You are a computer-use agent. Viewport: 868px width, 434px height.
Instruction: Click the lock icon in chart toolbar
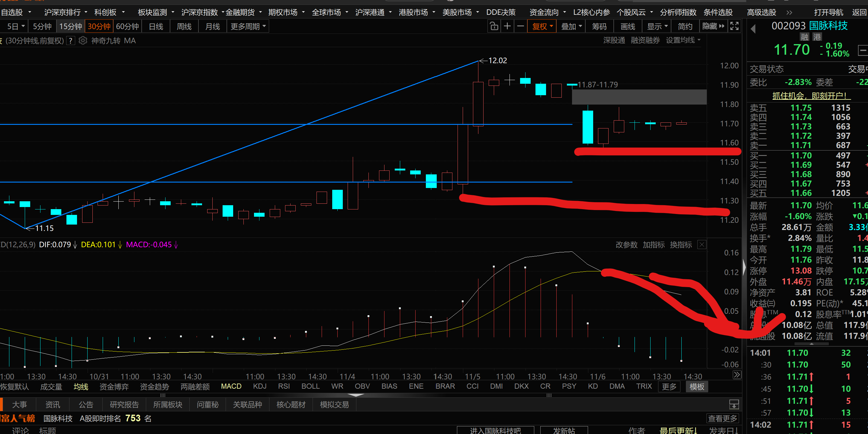tap(494, 26)
